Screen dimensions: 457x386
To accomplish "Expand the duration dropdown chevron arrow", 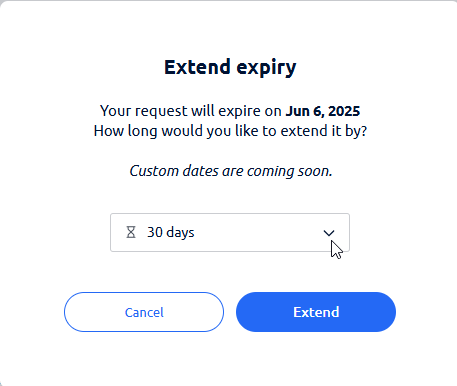I will click(329, 233).
